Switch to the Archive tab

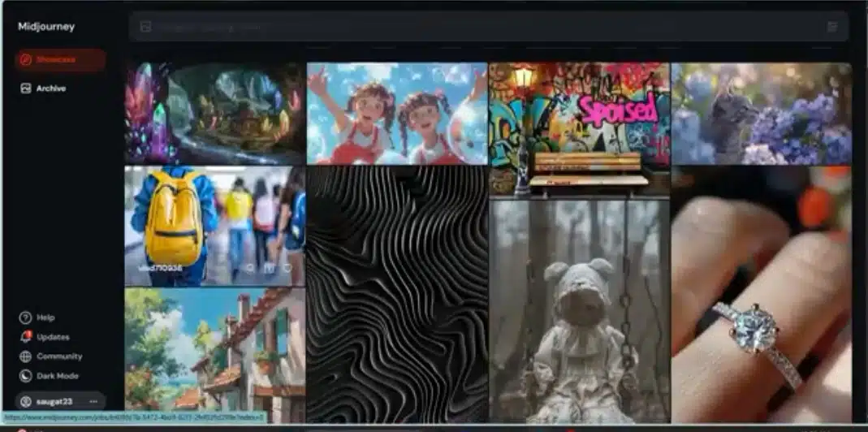click(43, 89)
